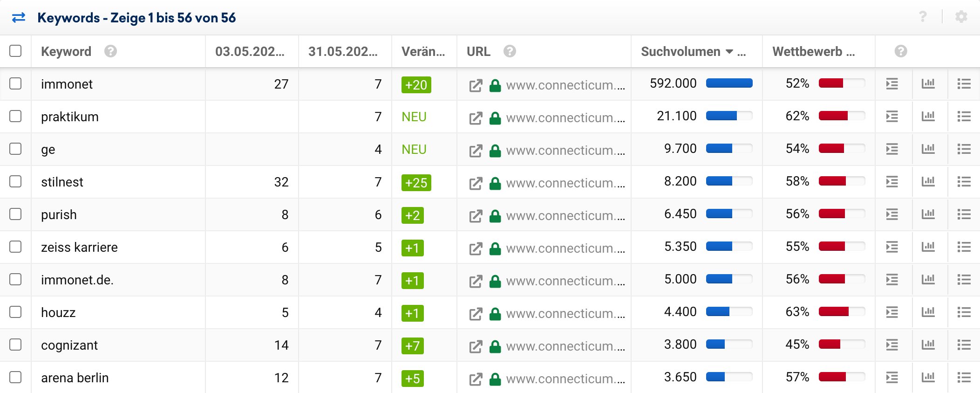The width and height of the screenshot is (980, 393).
Task: Click the red competition bar for immonet
Action: (831, 83)
